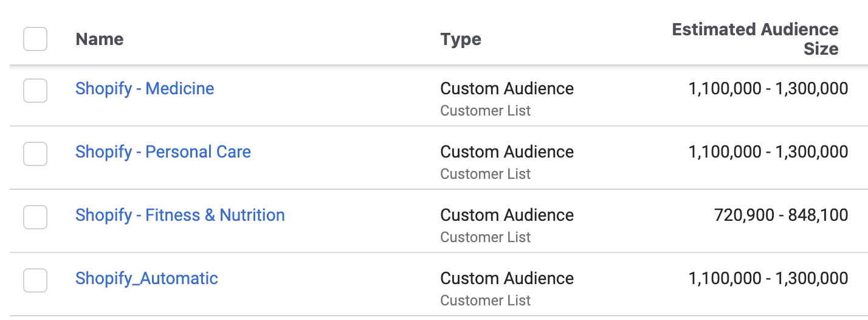Click Customer List under Fitness & Nutrition row
Viewport: 868px width, 320px height.
pyautogui.click(x=486, y=237)
